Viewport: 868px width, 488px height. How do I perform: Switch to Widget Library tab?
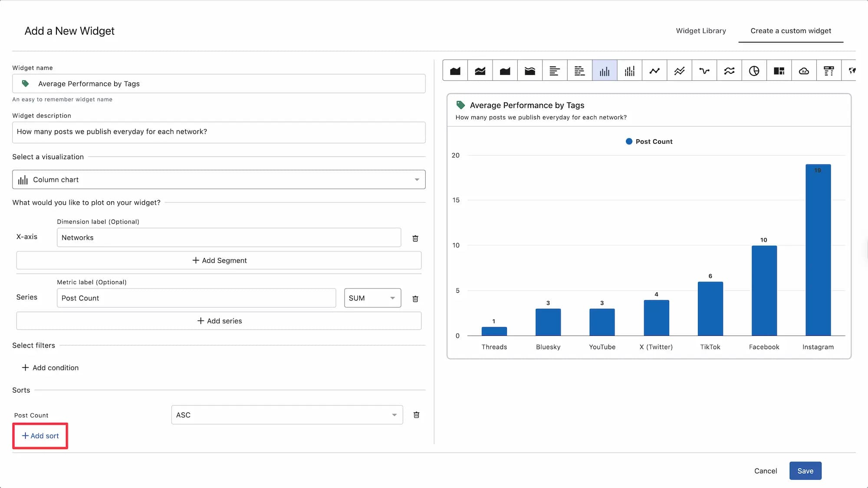(x=700, y=31)
